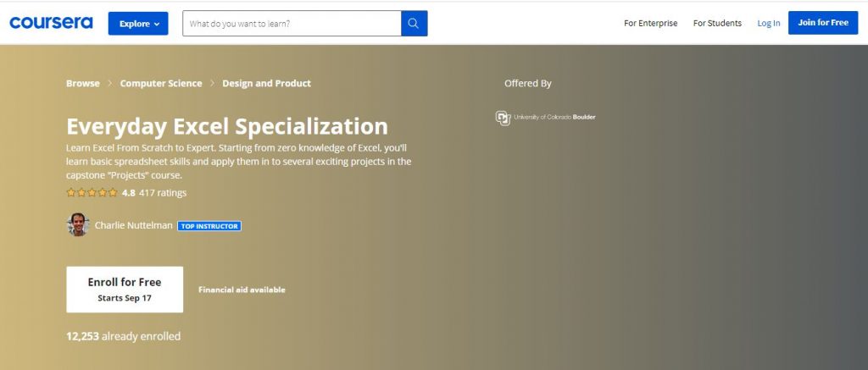The width and height of the screenshot is (868, 370).
Task: Click the Financial aid available link
Action: (x=242, y=290)
